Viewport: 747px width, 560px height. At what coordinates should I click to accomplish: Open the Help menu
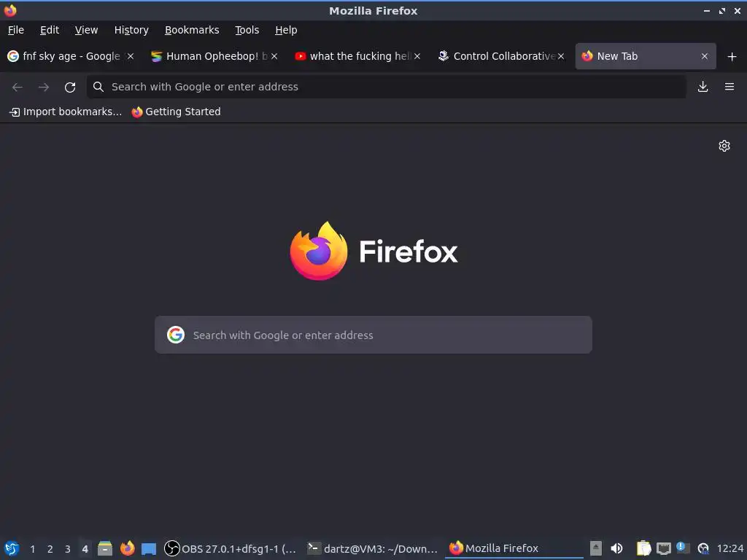[x=286, y=30]
